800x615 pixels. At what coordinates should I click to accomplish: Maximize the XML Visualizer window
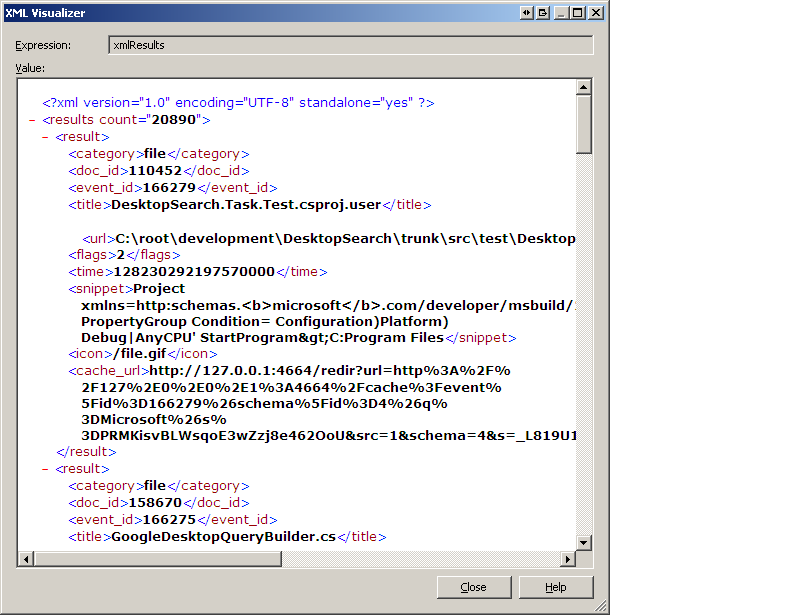click(x=578, y=13)
